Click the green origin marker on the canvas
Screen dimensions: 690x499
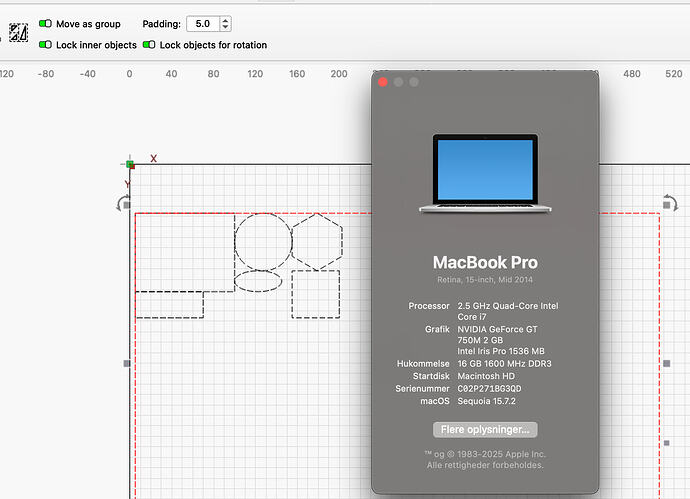[x=130, y=164]
